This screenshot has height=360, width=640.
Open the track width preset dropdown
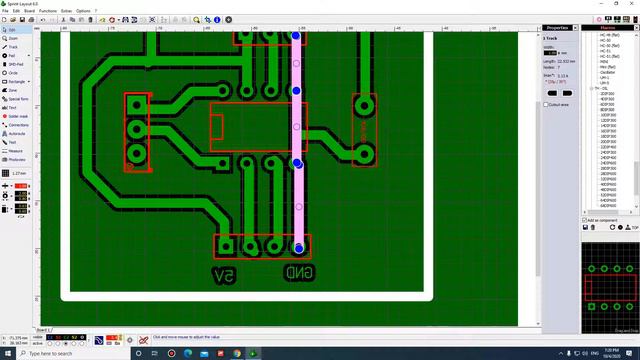pos(11,186)
